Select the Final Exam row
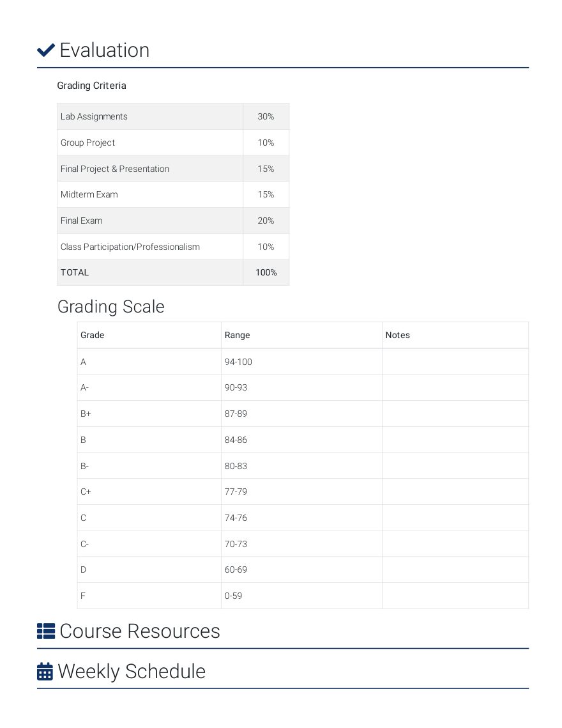 pos(173,221)
